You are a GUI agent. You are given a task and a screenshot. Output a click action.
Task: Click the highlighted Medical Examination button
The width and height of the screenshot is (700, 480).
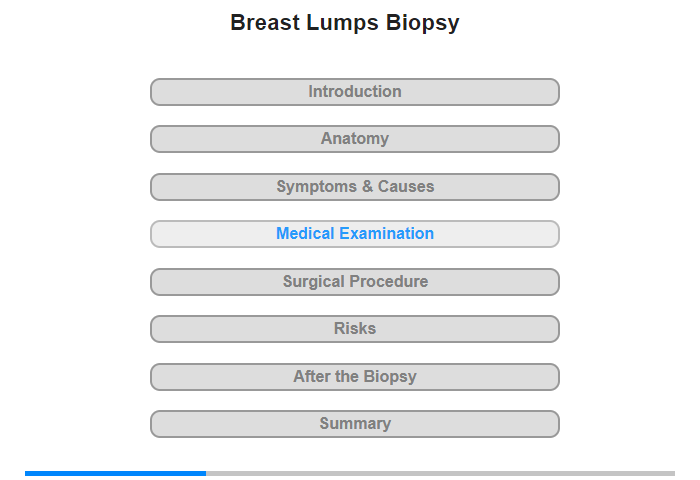[x=354, y=234]
